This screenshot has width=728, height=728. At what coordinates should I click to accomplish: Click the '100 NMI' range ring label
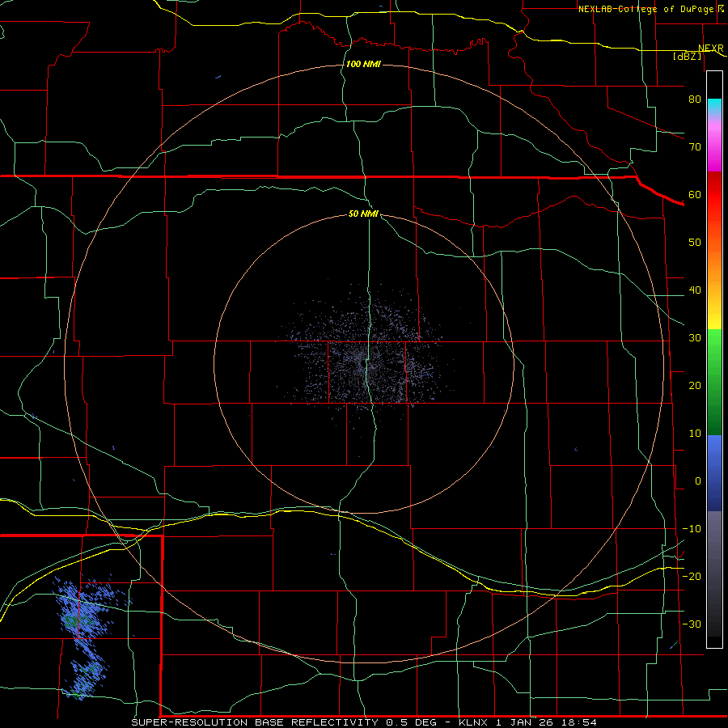(x=363, y=64)
